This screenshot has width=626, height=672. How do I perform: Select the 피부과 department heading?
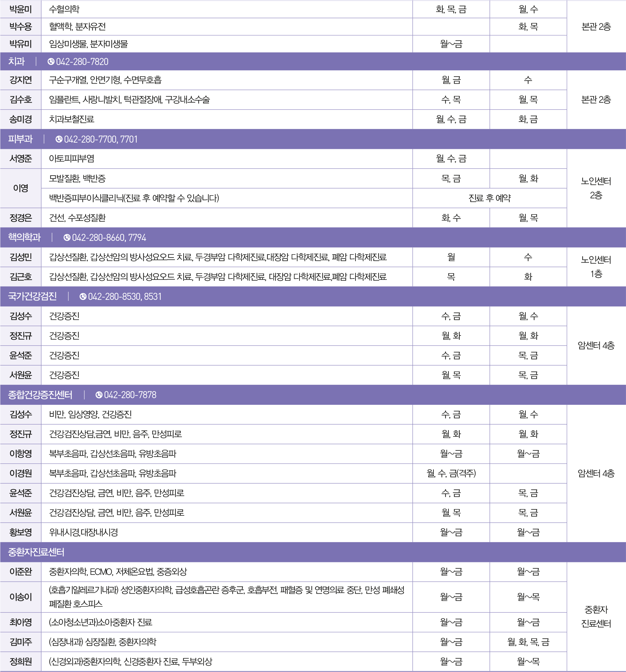click(20, 139)
